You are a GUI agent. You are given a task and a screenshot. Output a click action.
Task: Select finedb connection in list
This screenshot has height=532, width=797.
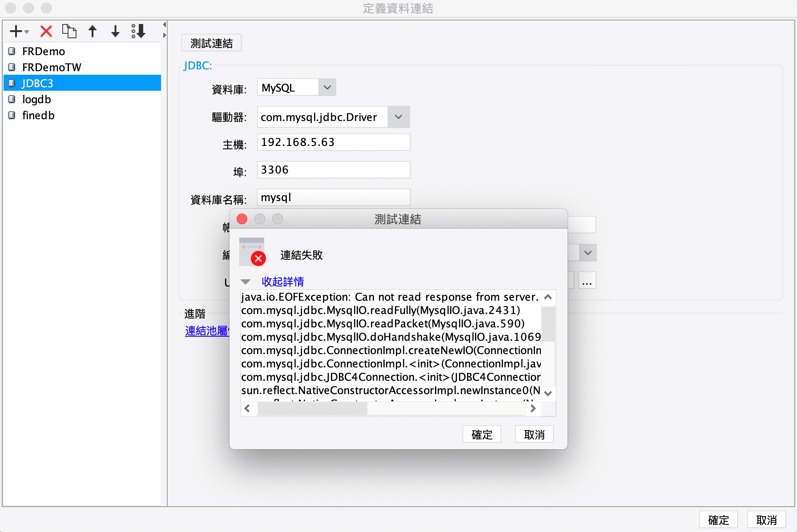click(x=82, y=115)
